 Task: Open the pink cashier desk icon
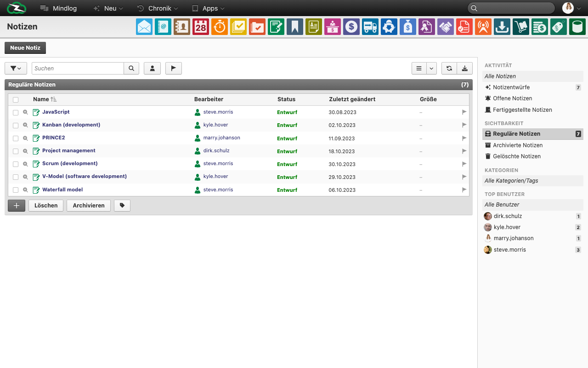click(x=333, y=27)
